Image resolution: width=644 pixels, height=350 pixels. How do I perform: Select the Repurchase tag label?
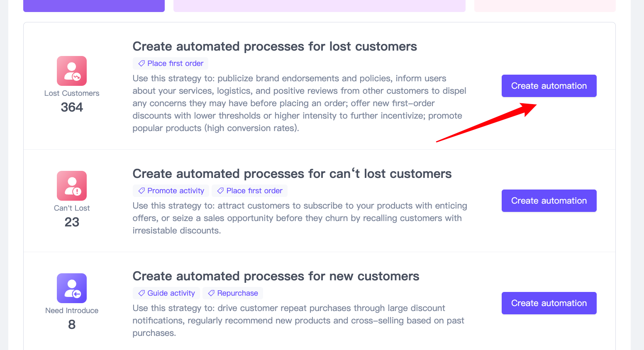pos(237,293)
